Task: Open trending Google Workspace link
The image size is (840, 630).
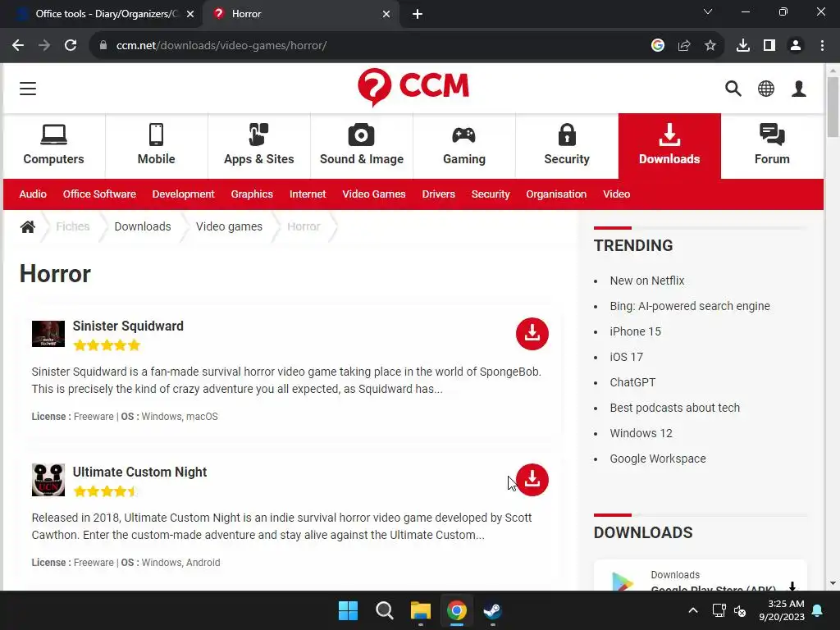Action: (x=658, y=459)
